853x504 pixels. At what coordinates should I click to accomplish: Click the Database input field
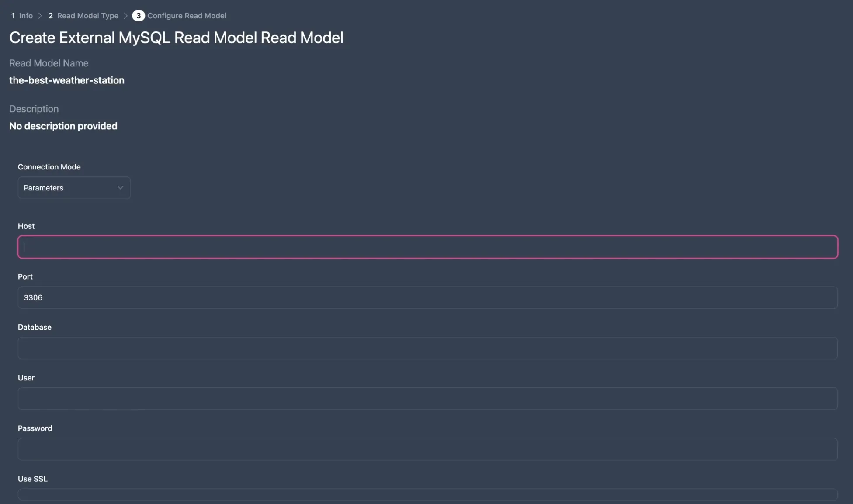click(x=427, y=348)
